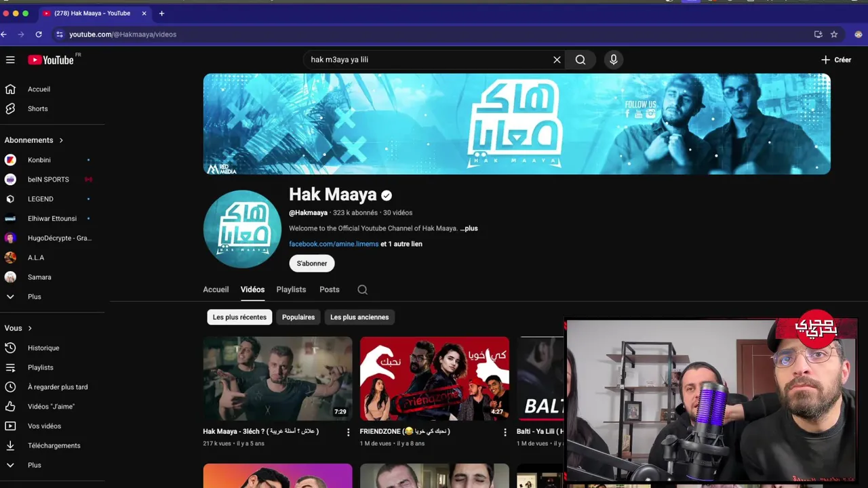Bookmark this page with the star
This screenshot has width=868, height=488.
point(834,34)
